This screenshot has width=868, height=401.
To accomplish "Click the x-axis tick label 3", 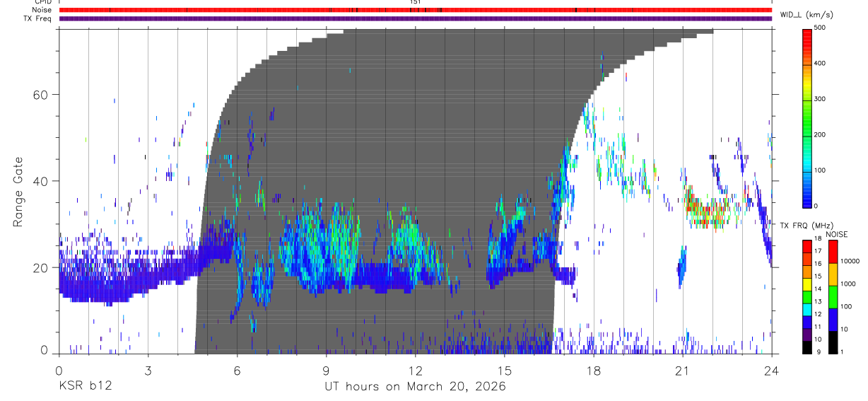I will tap(147, 370).
